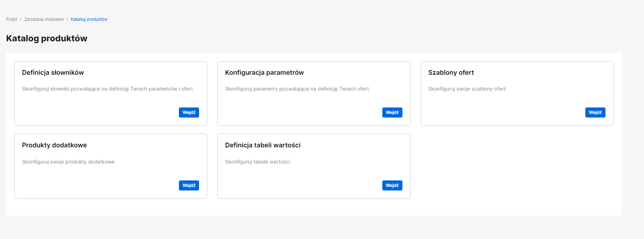Click the description 'Skonfiguruj parametry pozwalające' text
The width and height of the screenshot is (644, 239).
[x=297, y=89]
